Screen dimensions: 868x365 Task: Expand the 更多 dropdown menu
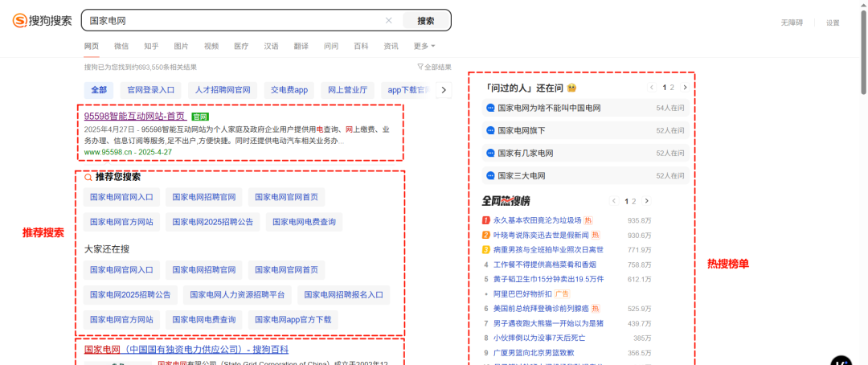point(424,46)
